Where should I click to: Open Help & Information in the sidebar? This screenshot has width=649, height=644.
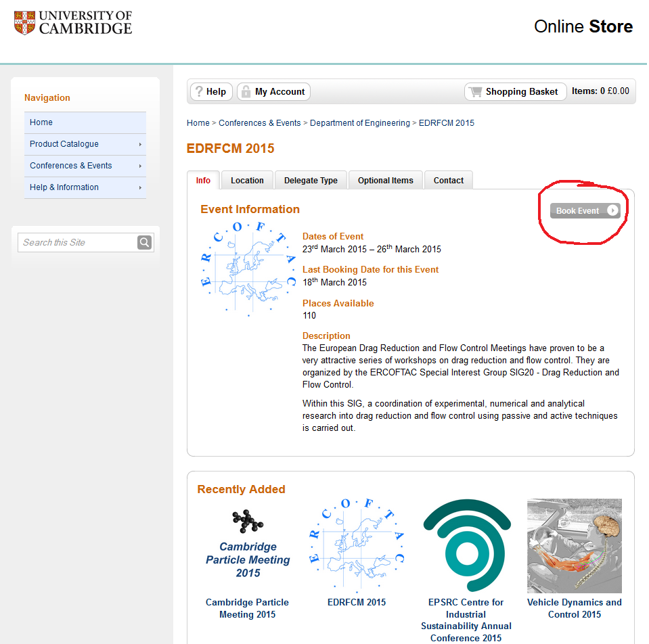pos(85,187)
